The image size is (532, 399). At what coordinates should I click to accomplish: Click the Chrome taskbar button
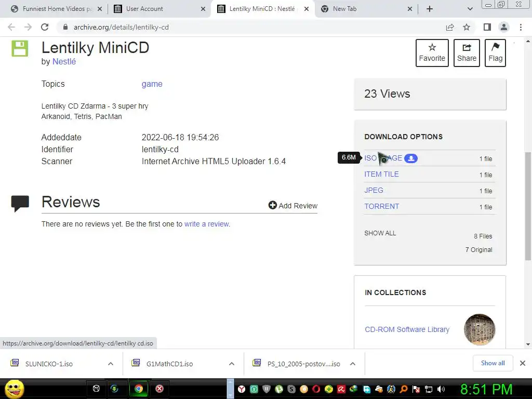pyautogui.click(x=138, y=389)
